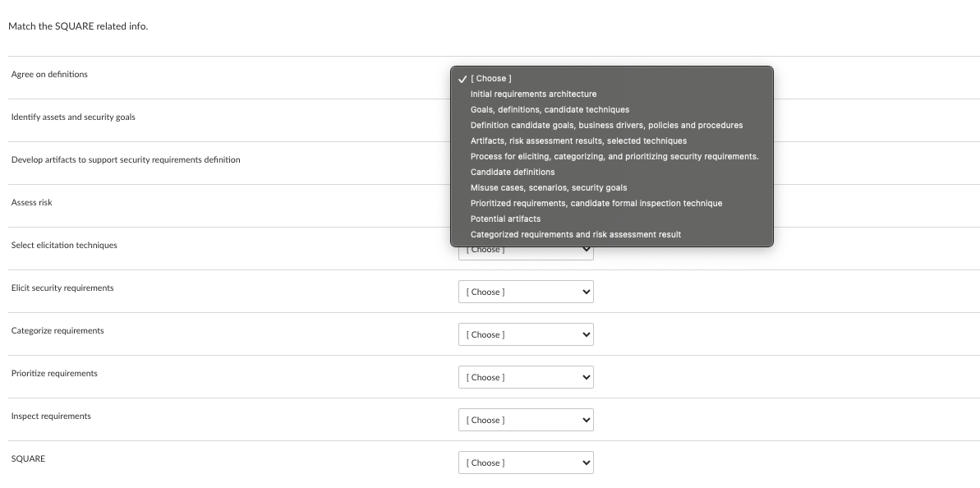Choose "Initial requirements architecture" option
This screenshot has width=980, height=488.
(x=532, y=94)
